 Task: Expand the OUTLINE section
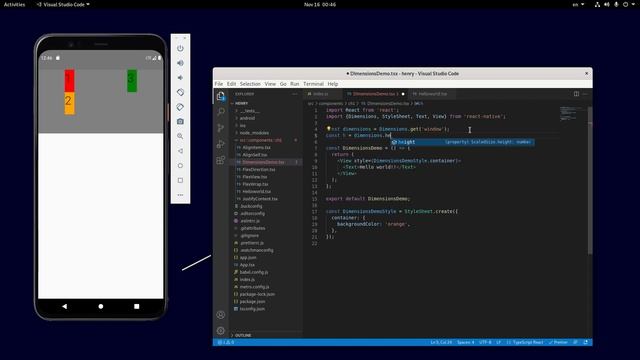243,335
